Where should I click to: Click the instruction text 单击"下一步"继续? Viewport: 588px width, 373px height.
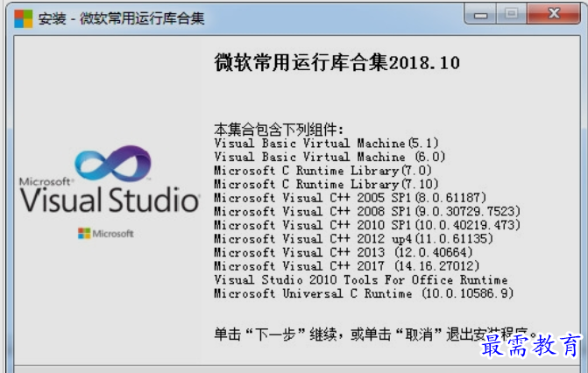point(275,334)
